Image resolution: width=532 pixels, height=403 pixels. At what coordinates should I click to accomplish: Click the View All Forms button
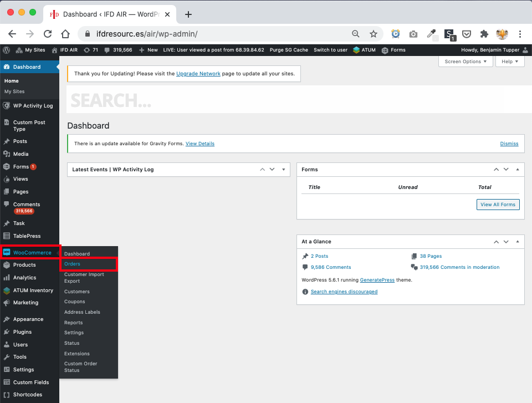pyautogui.click(x=498, y=205)
